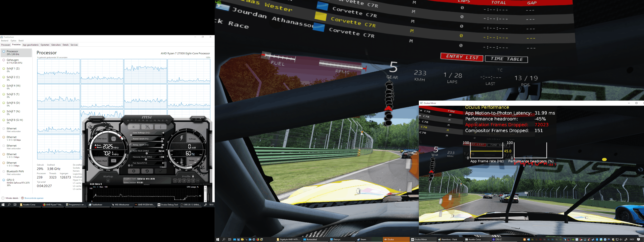The height and width of the screenshot is (242, 644).
Task: Toggle Afterburner profile lock icon
Action: (193, 176)
